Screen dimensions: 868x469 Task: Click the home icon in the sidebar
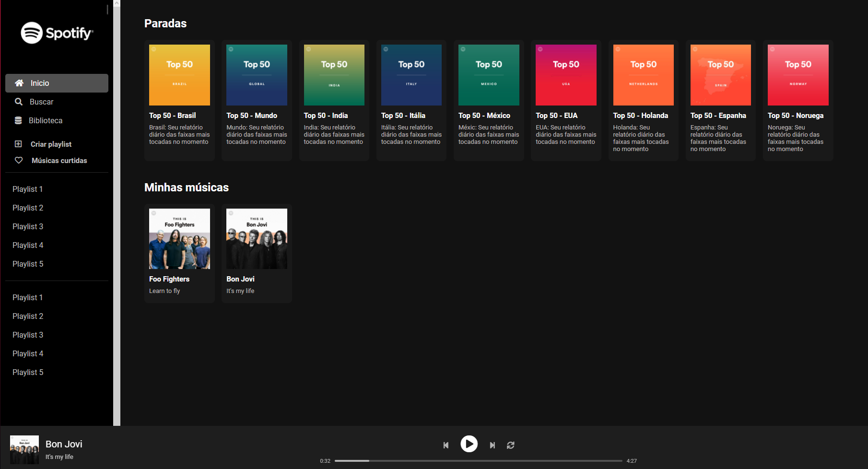pyautogui.click(x=19, y=83)
